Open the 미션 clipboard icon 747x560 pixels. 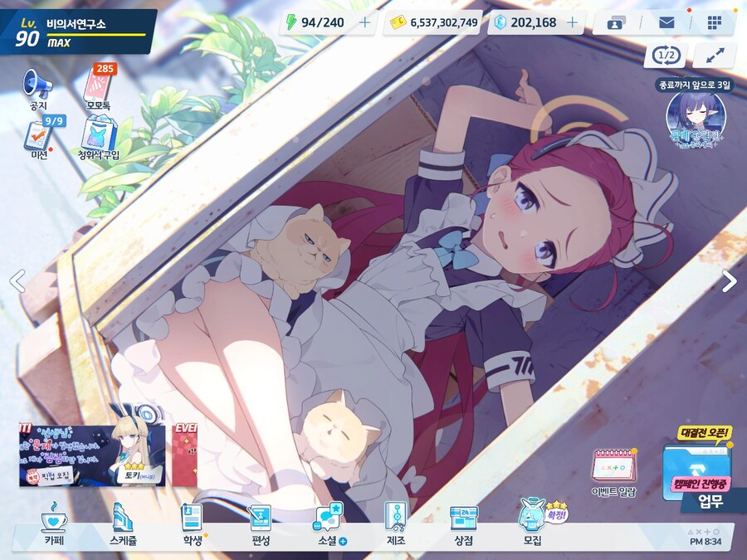click(x=40, y=138)
